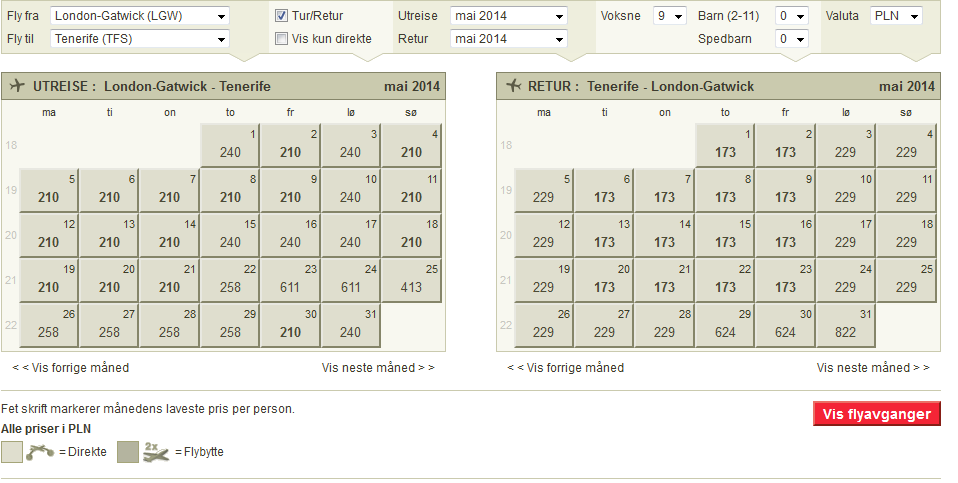Choose outbound May 22 priced 258

pos(230,281)
